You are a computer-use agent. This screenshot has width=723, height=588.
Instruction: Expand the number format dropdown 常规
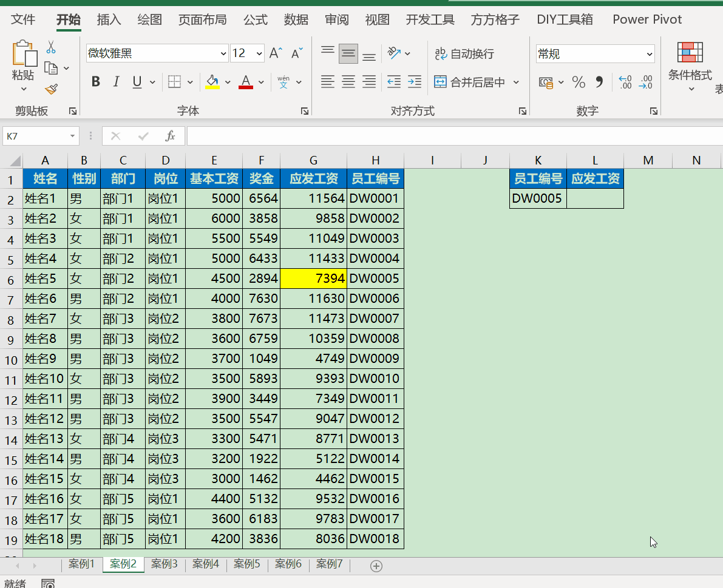tap(650, 54)
